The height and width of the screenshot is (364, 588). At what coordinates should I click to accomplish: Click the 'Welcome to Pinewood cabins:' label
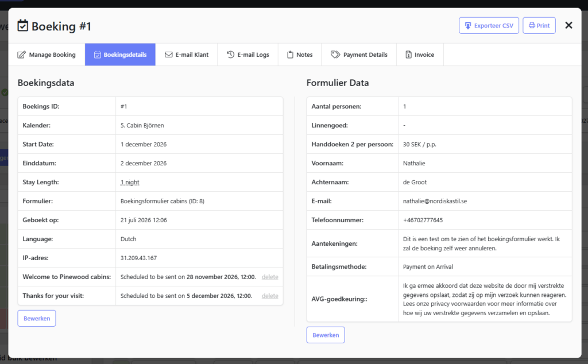[x=67, y=277]
